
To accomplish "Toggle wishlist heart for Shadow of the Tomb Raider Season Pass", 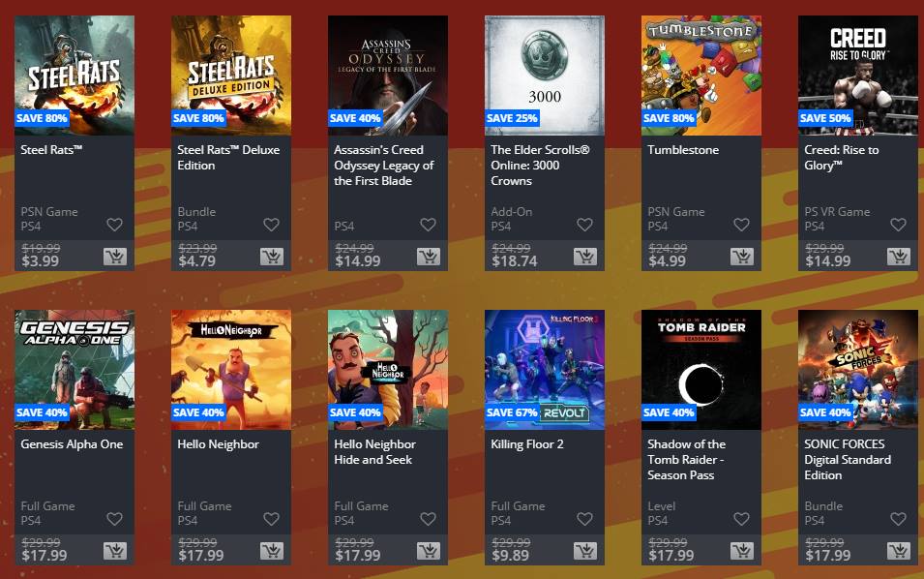I will (x=741, y=518).
